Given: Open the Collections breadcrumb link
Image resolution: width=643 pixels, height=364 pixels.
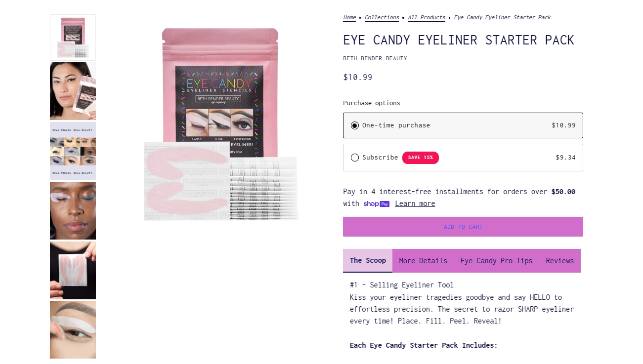Looking at the screenshot, I should (382, 17).
